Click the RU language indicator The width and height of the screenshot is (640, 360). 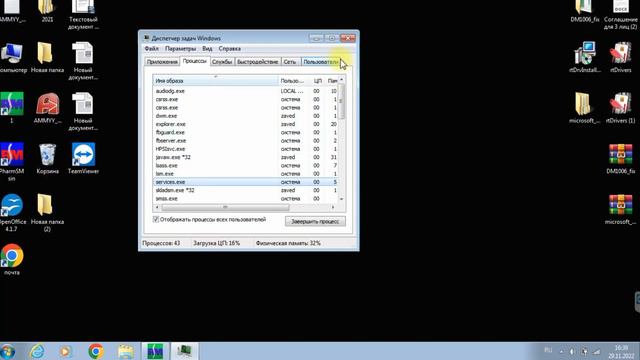coord(548,351)
